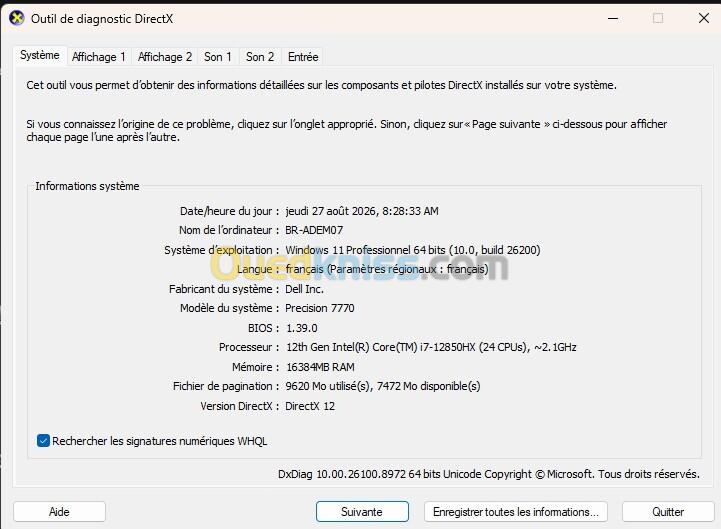Click the Modèle du système label
The height and width of the screenshot is (529, 721).
click(229, 308)
